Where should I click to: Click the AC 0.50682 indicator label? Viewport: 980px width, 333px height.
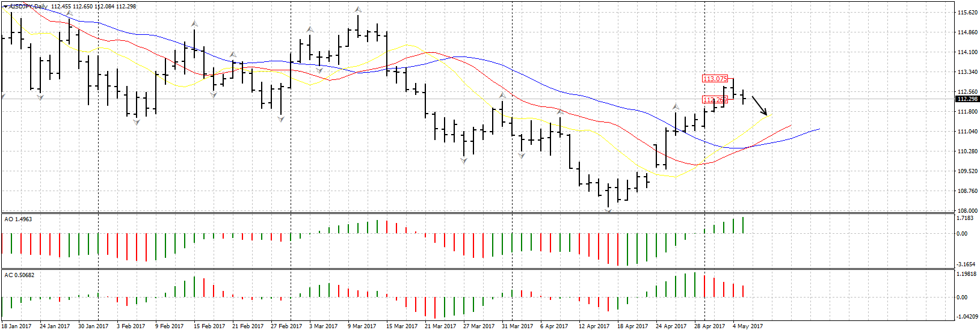[x=19, y=275]
